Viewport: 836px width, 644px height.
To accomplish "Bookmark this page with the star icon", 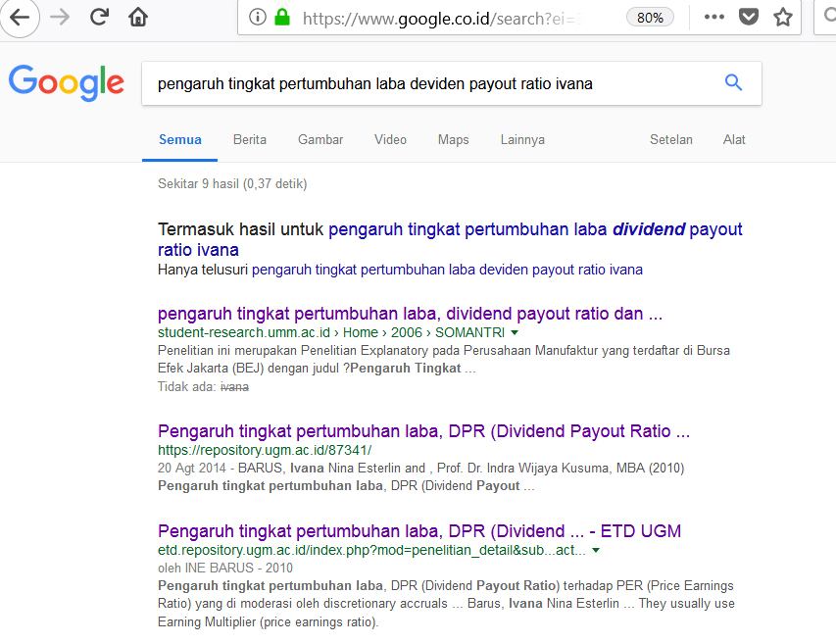I will coord(782,18).
